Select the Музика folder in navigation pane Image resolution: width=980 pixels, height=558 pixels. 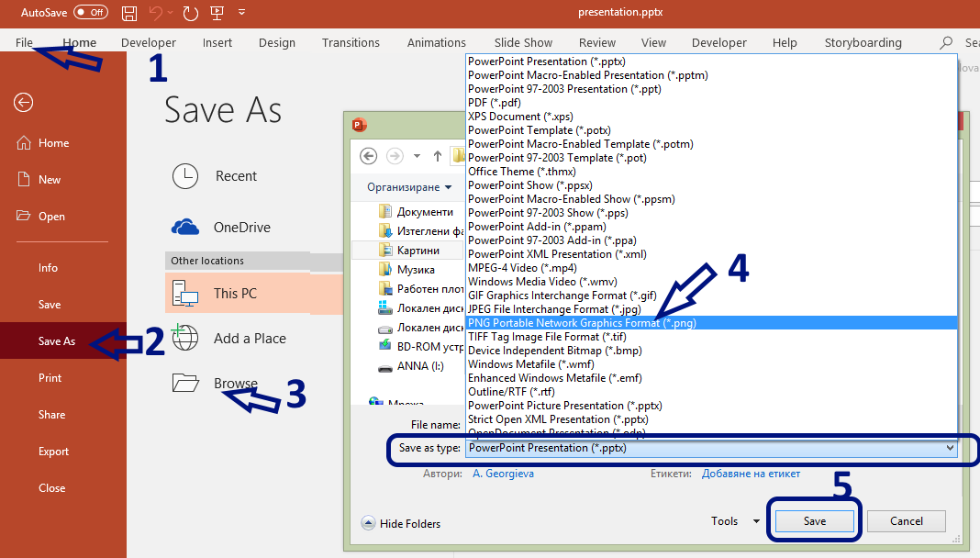click(x=406, y=270)
